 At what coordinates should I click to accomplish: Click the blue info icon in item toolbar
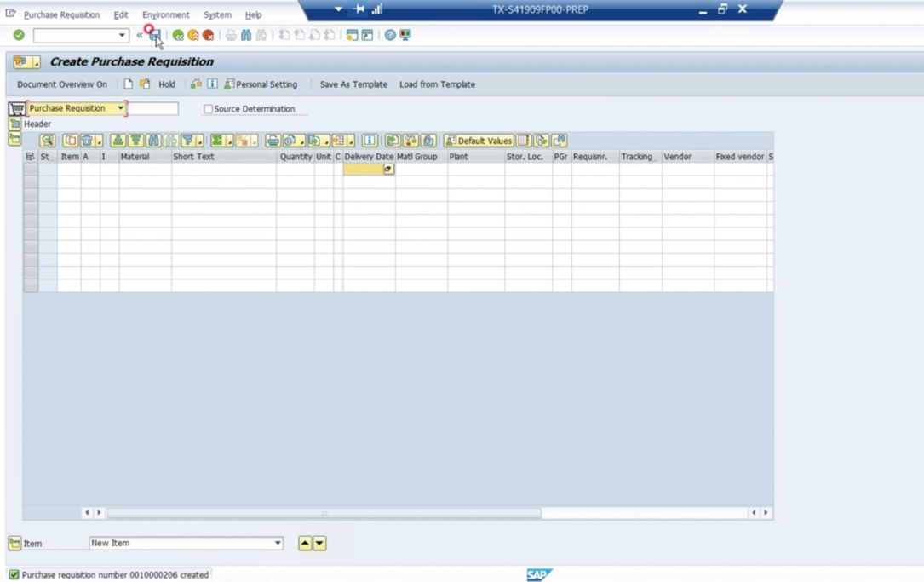point(370,141)
